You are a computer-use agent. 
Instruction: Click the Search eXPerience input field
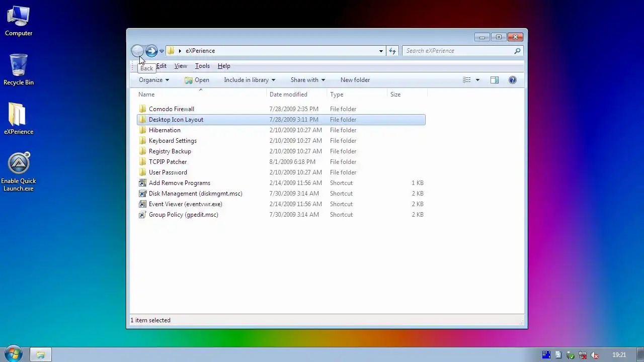coord(458,51)
